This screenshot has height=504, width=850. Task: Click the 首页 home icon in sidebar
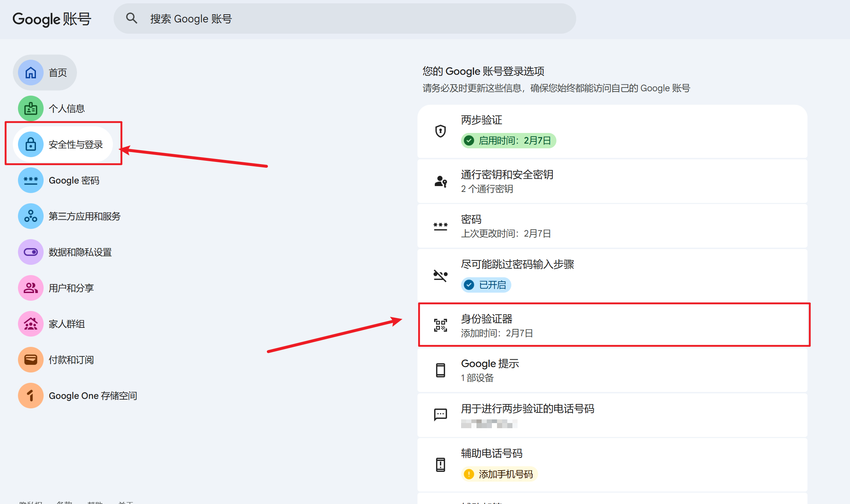pyautogui.click(x=31, y=73)
